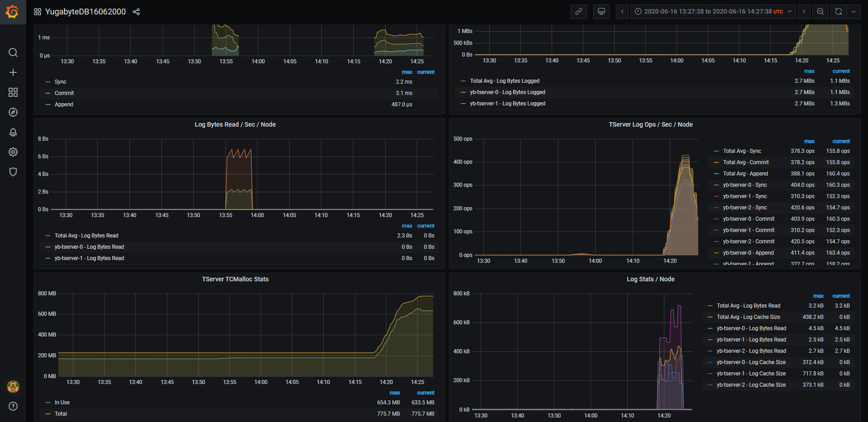This screenshot has height=422, width=868.
Task: Open Configuration gear in sidebar
Action: [13, 152]
